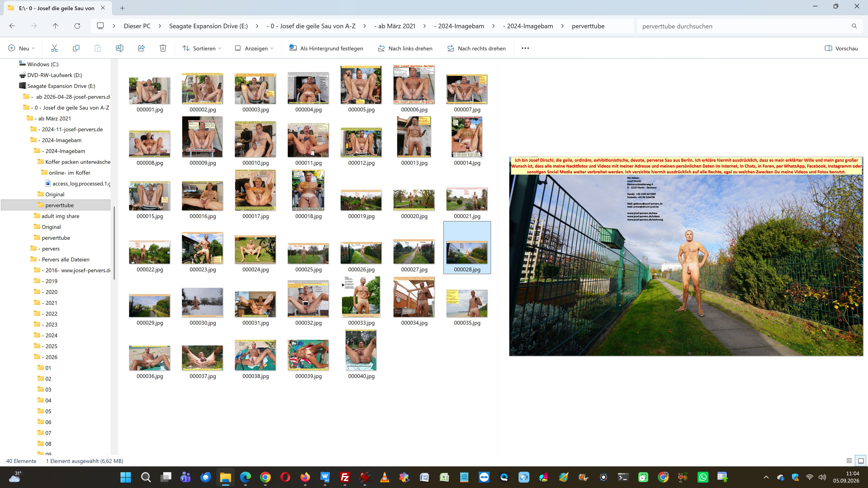Select the adult img share folder in tree
Viewport: 868px width, 488px height.
[x=60, y=216]
